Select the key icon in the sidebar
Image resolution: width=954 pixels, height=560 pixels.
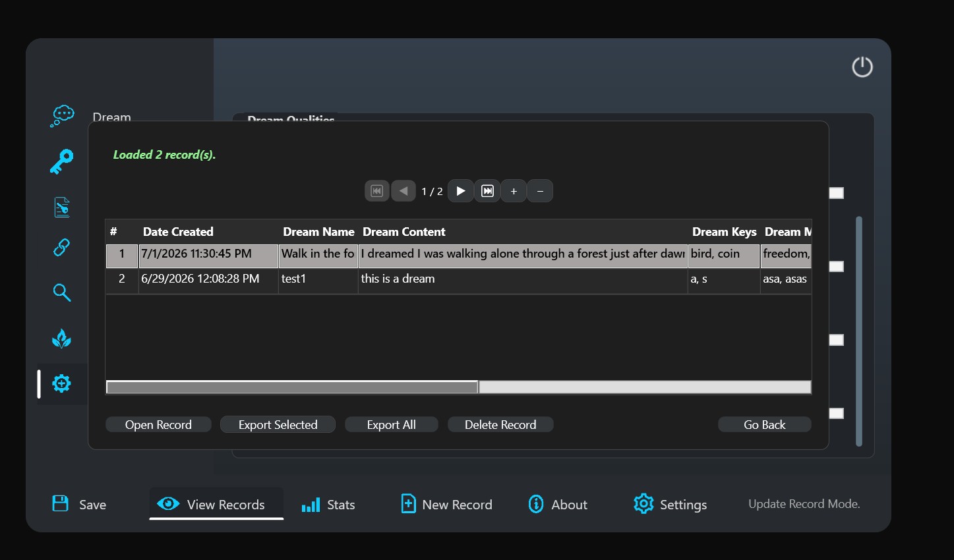[x=62, y=161]
